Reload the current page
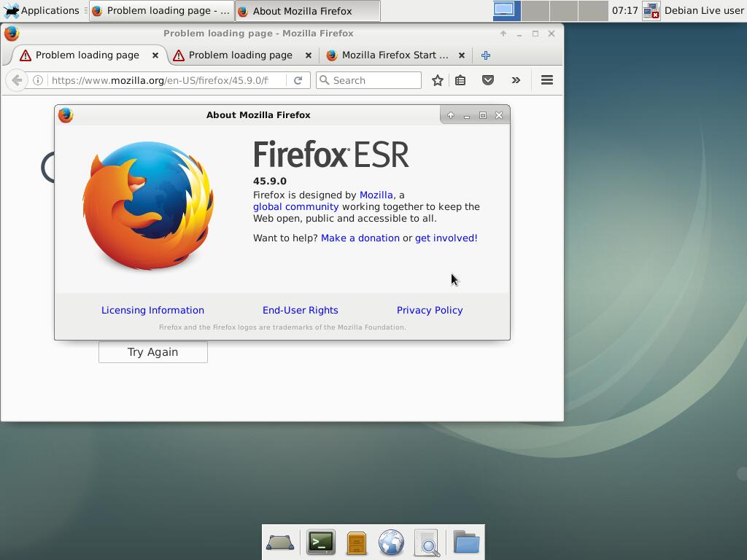The width and height of the screenshot is (747, 560). (x=298, y=80)
